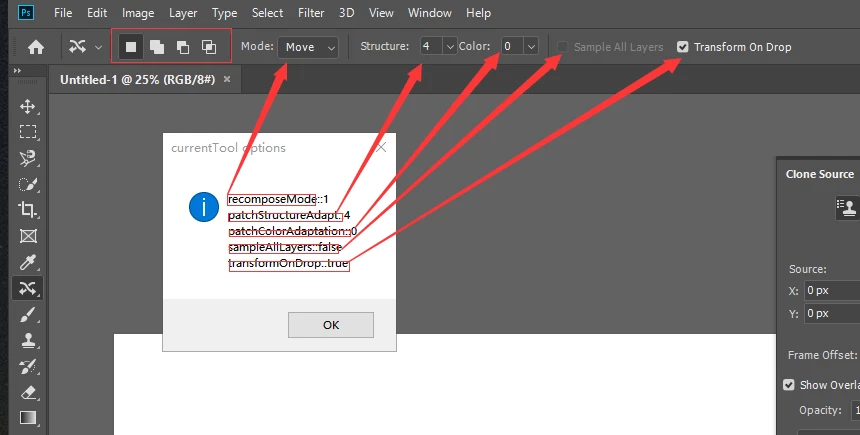The height and width of the screenshot is (435, 860).
Task: Select the clone source stamp button
Action: click(847, 208)
